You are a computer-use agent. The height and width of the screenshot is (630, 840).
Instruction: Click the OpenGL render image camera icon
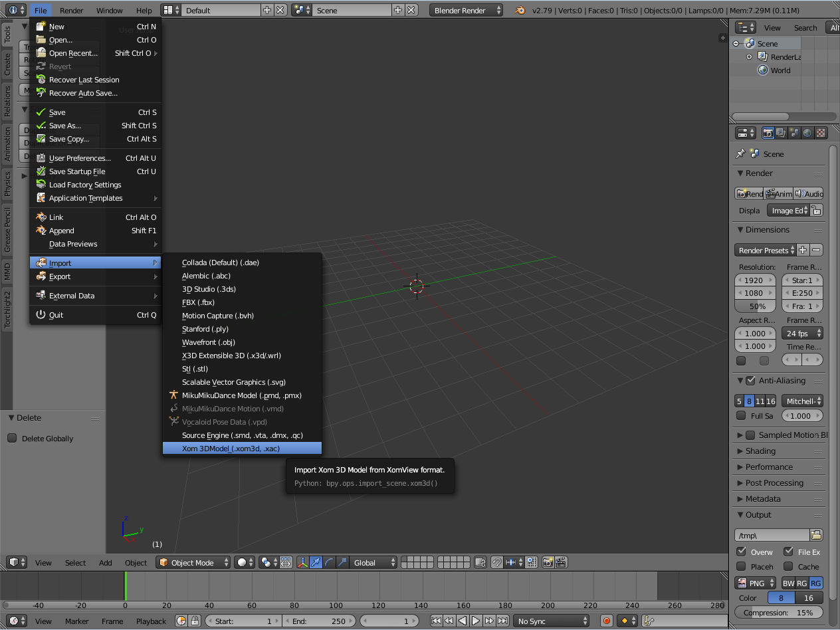548,562
